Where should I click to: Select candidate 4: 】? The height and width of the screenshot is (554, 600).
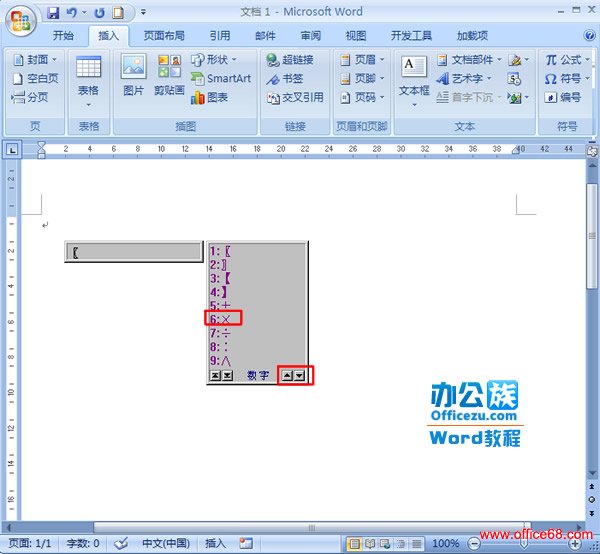[x=218, y=292]
